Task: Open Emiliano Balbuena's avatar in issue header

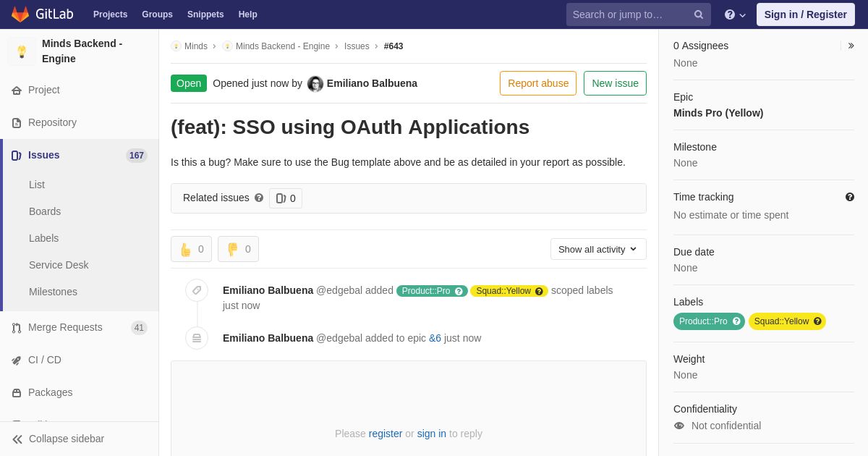Action: coord(315,84)
